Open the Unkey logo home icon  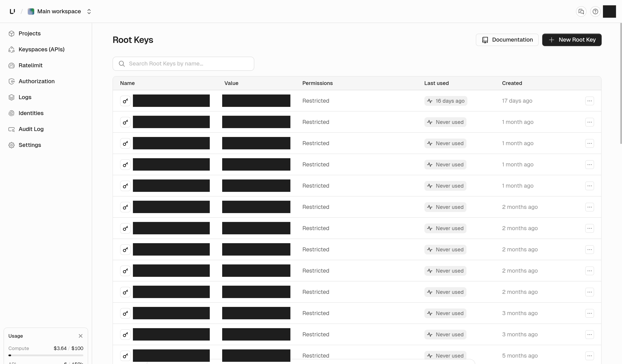pos(12,11)
